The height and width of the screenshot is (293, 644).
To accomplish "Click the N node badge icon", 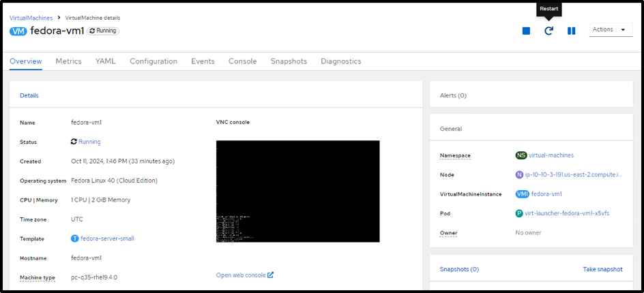I will [520, 174].
